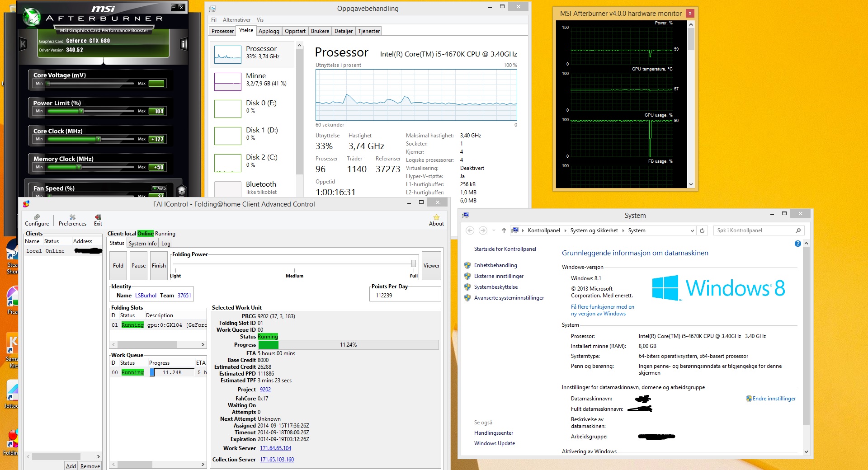The image size is (868, 470).
Task: Open address bar history dropdown in System
Action: [x=692, y=230]
